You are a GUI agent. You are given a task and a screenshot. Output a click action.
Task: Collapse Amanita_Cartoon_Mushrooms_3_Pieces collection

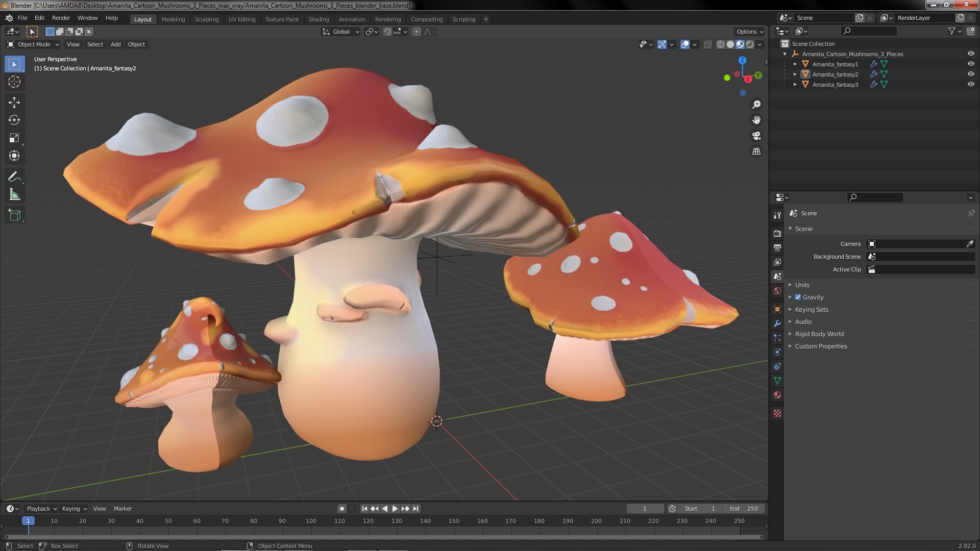tap(785, 54)
